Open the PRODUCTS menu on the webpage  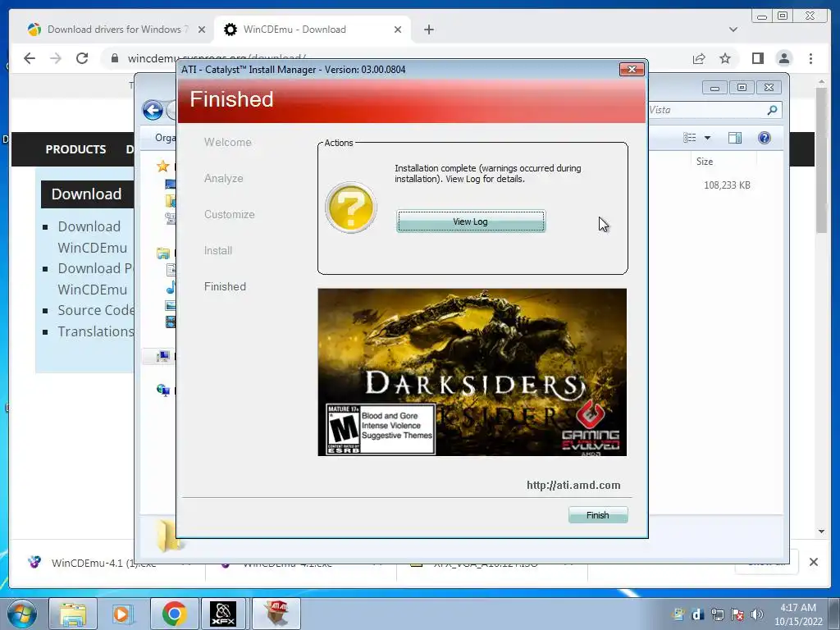pos(75,149)
